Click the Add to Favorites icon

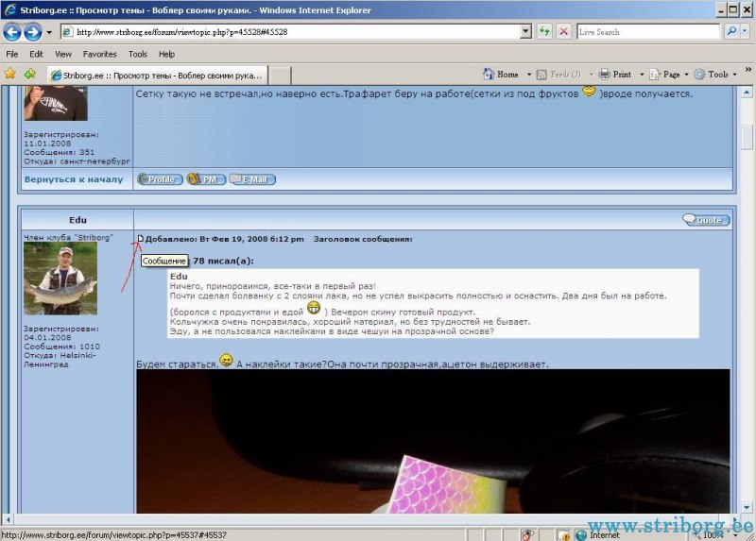tap(29, 74)
